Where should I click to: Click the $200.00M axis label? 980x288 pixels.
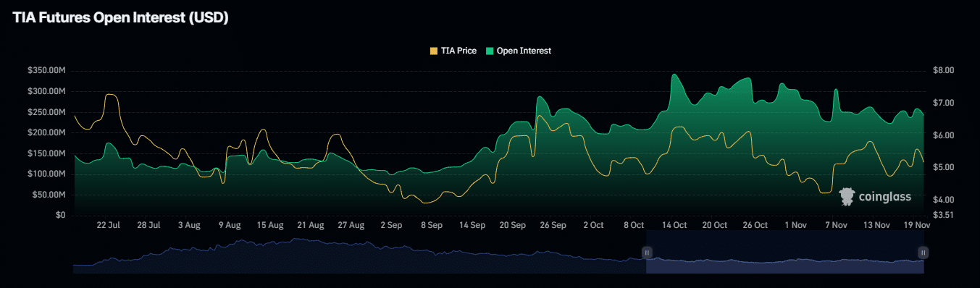(47, 132)
